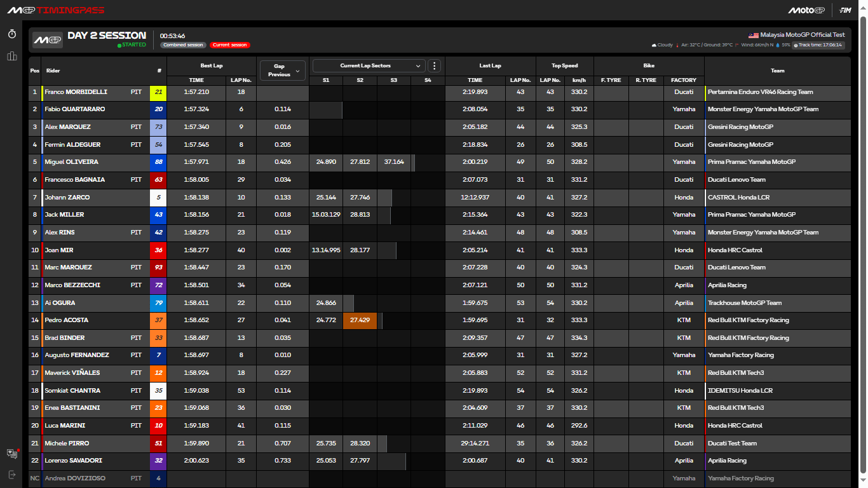868x488 pixels.
Task: Click the Pertamina Enduro VR46 Racing Team cell
Action: tap(778, 92)
